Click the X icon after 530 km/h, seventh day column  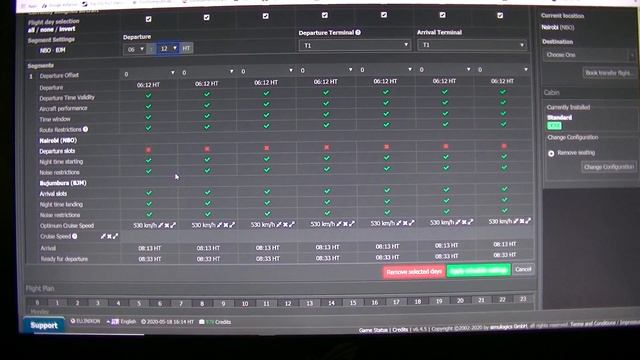522,221
